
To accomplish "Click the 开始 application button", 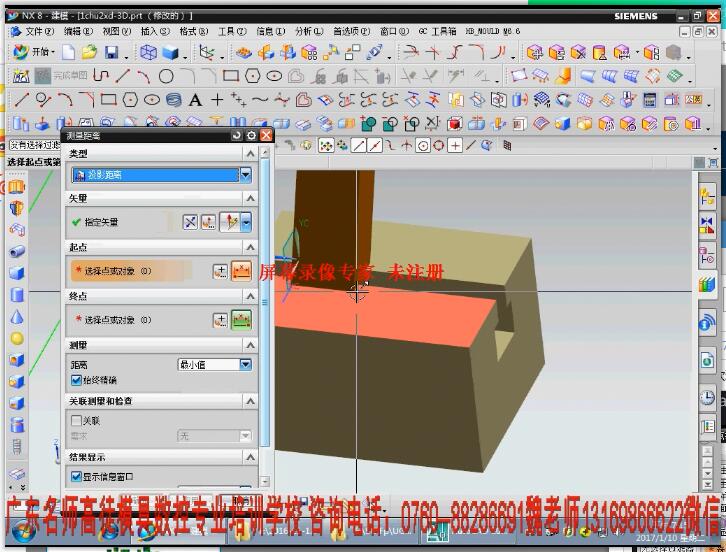I will 33,52.
